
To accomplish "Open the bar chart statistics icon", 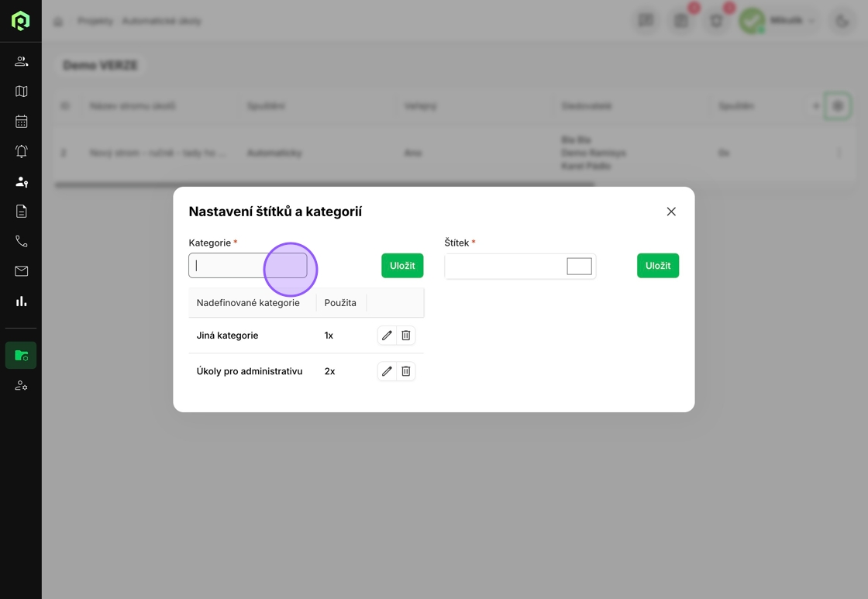I will tap(21, 301).
